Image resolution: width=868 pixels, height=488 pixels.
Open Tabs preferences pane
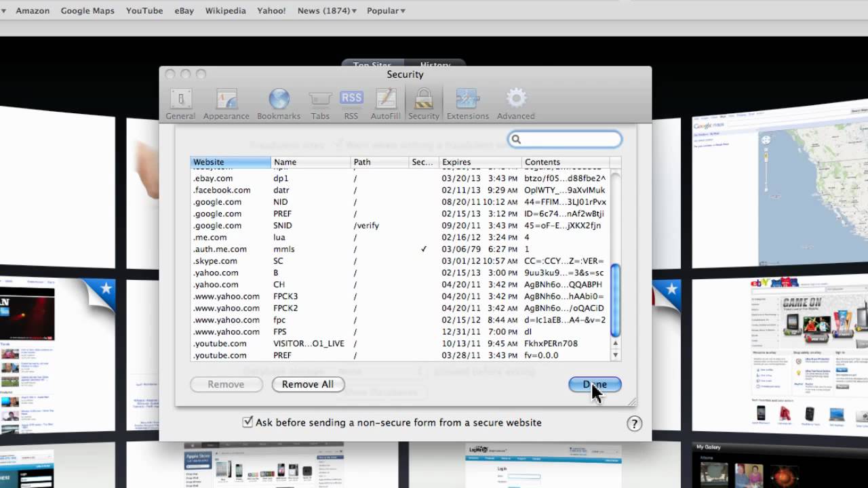point(320,104)
